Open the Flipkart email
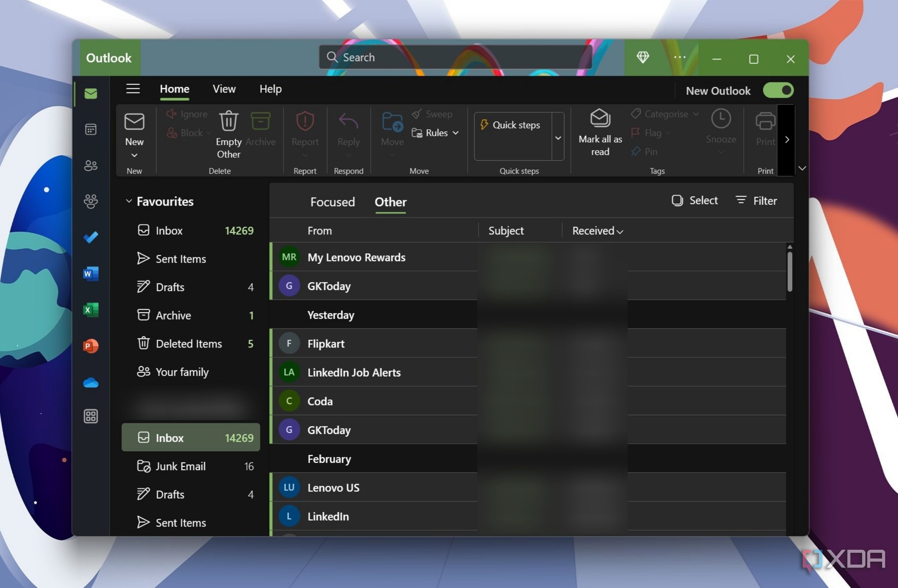The image size is (898, 588). [528, 343]
